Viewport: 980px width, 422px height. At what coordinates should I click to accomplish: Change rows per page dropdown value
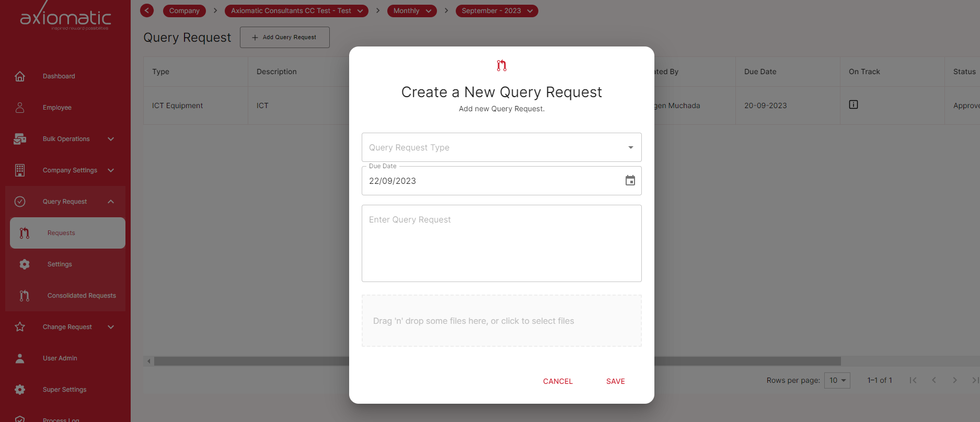point(837,380)
